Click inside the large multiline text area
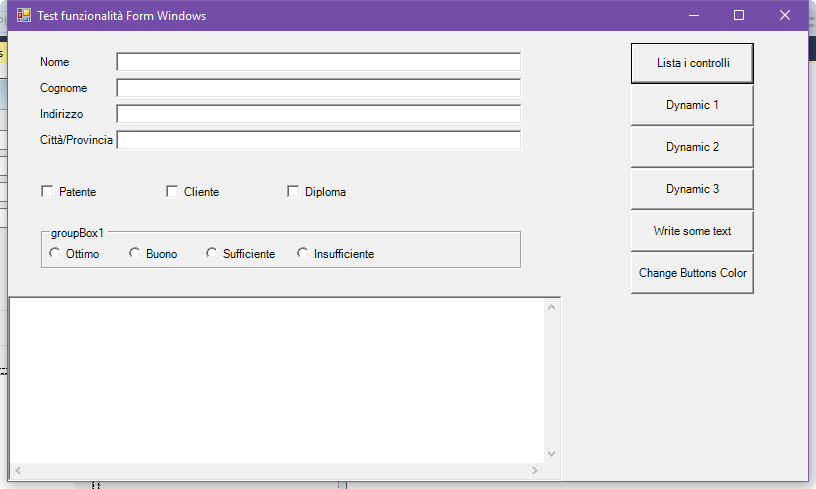This screenshot has height=489, width=816. click(276, 380)
